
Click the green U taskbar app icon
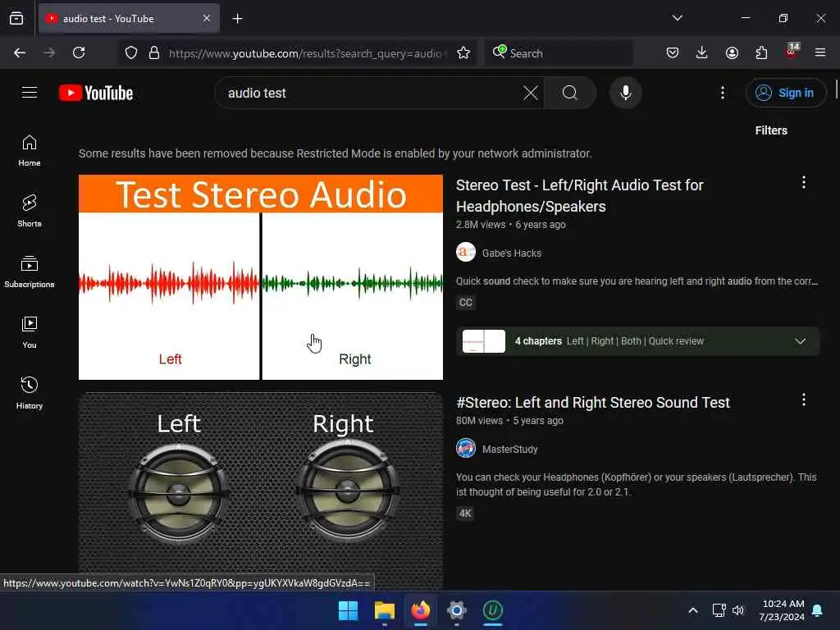(x=492, y=610)
